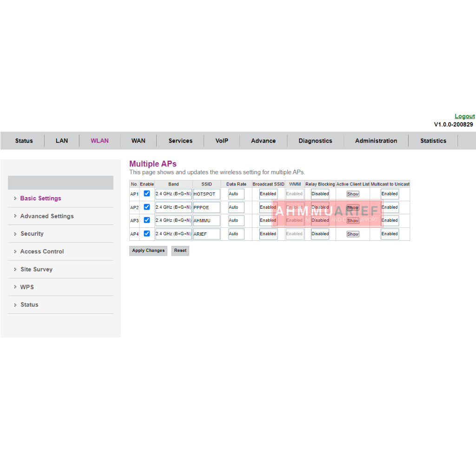The width and height of the screenshot is (476, 476).
Task: Click the Logout link
Action: 464,116
